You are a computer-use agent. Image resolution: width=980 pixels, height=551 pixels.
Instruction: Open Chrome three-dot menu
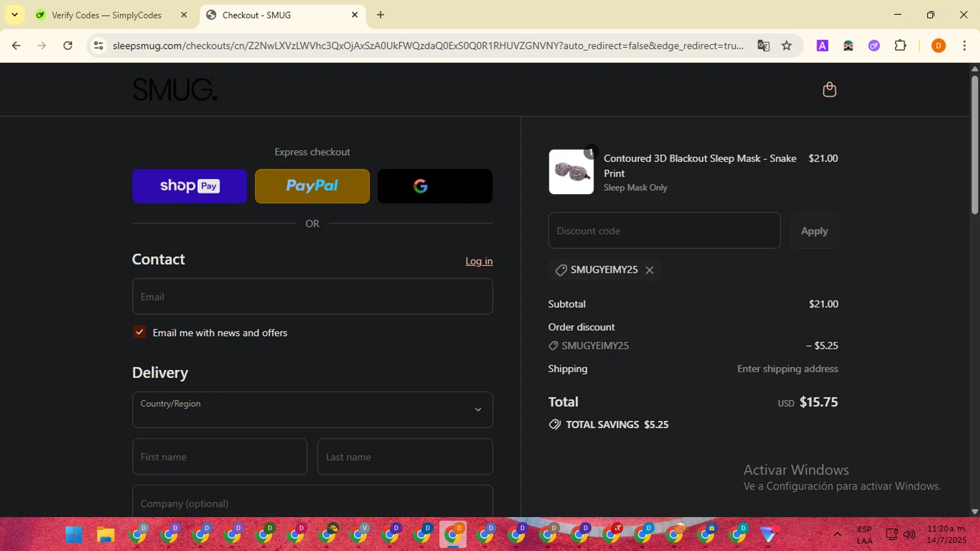(964, 46)
